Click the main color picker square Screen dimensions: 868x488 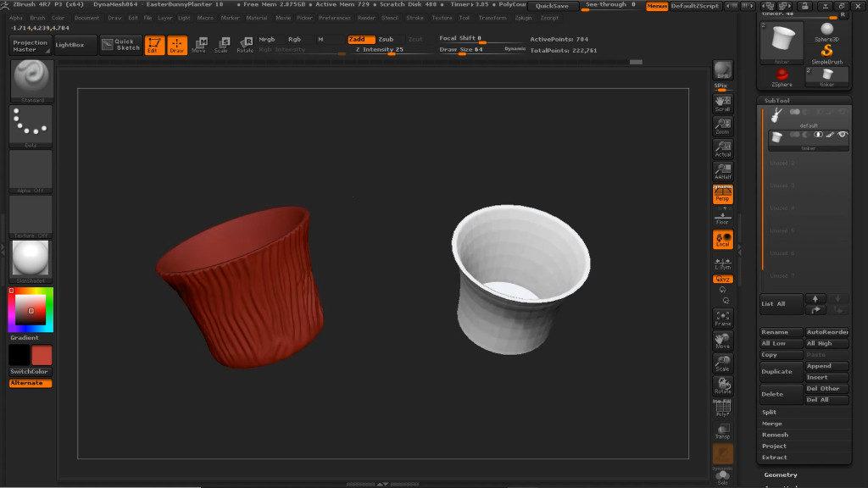tap(31, 310)
